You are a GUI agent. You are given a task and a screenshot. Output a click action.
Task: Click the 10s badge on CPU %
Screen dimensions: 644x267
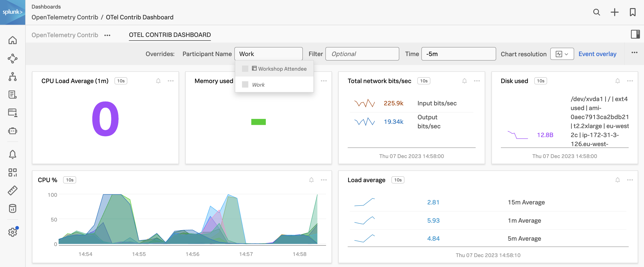[69, 180]
